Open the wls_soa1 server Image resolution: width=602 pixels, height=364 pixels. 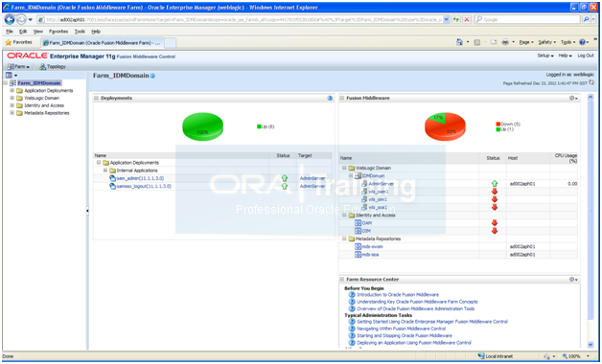[x=378, y=207]
